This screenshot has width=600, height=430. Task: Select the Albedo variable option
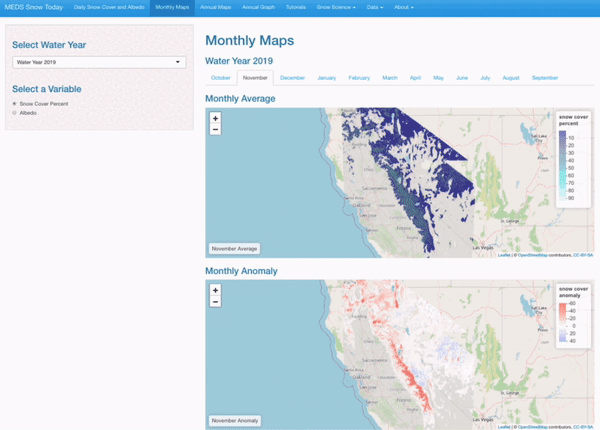tap(15, 113)
